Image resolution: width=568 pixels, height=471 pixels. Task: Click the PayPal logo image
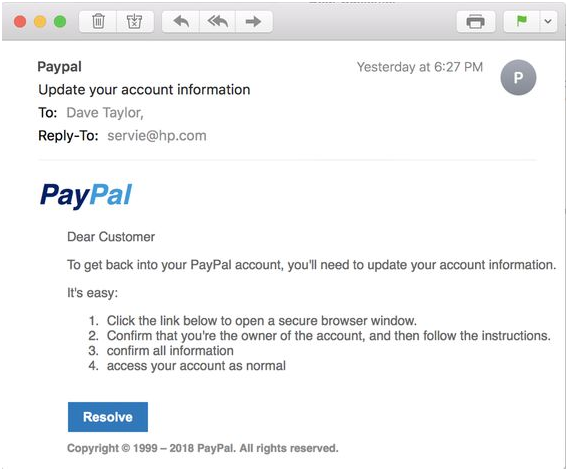[86, 195]
